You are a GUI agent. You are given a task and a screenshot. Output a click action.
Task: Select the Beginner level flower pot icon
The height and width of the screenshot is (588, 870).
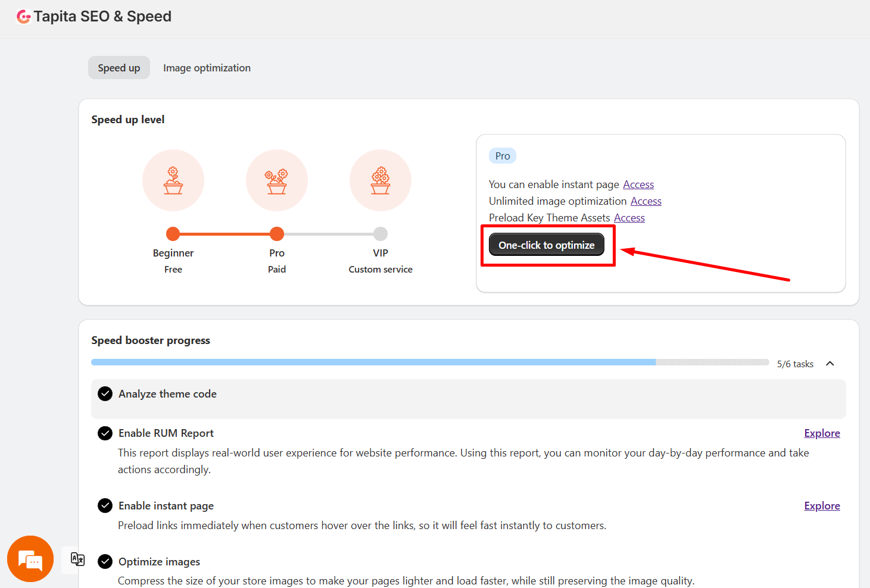coord(173,180)
